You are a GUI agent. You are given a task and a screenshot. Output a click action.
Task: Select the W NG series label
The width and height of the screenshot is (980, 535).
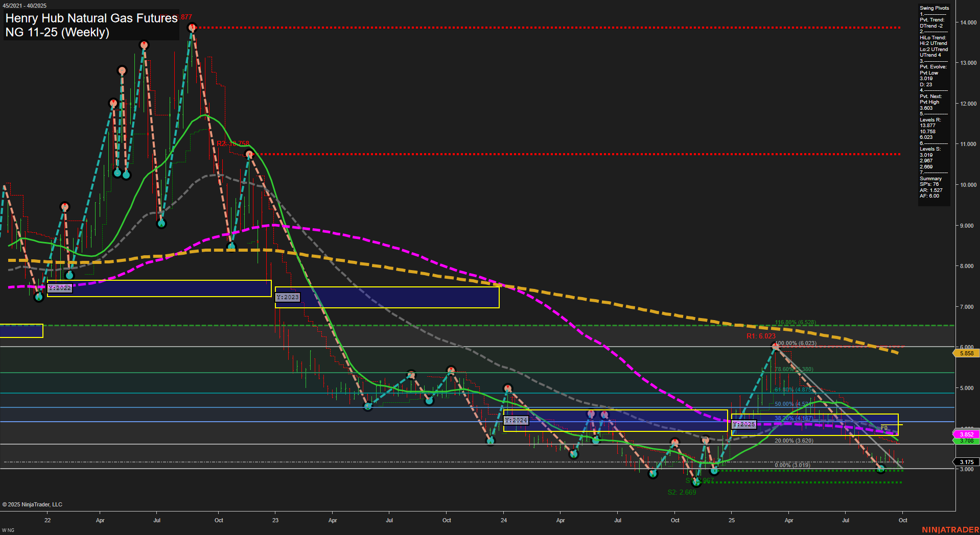coord(8,530)
